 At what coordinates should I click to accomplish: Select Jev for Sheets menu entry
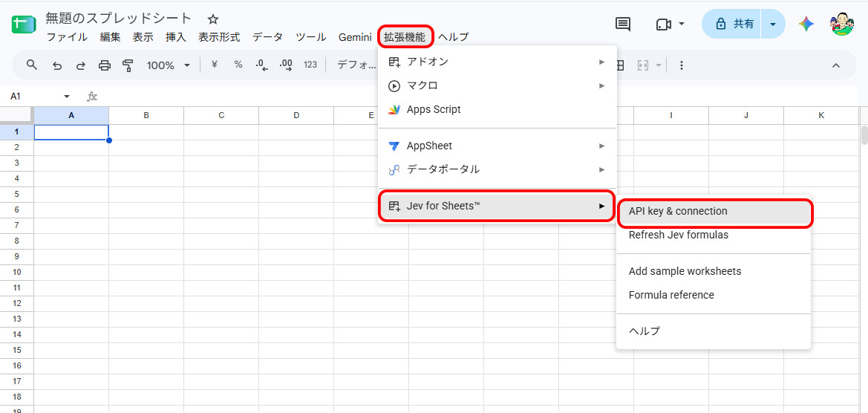click(x=497, y=206)
